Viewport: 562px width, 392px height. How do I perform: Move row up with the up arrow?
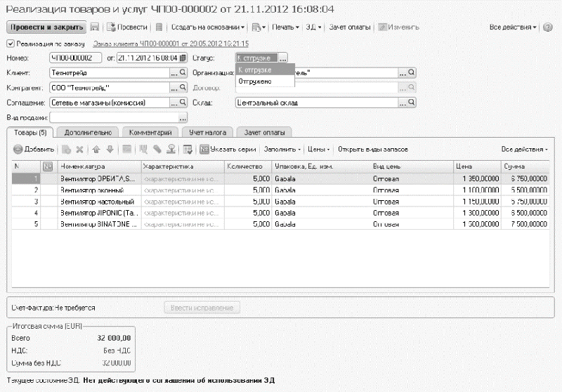[96, 150]
